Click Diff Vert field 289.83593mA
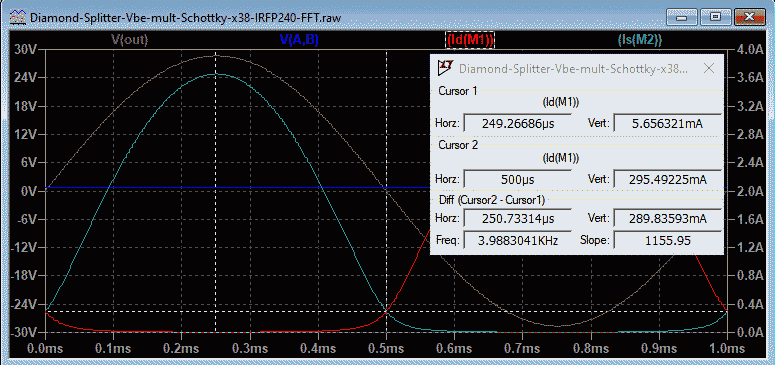This screenshot has width=775, height=365. pos(667,218)
